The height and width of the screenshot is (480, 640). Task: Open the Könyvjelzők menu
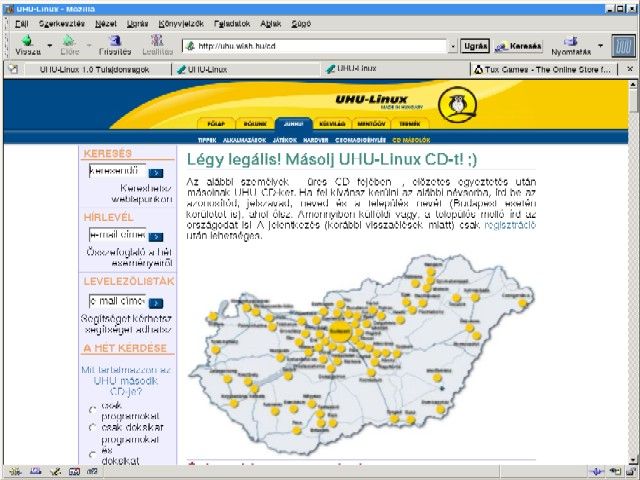click(x=181, y=24)
